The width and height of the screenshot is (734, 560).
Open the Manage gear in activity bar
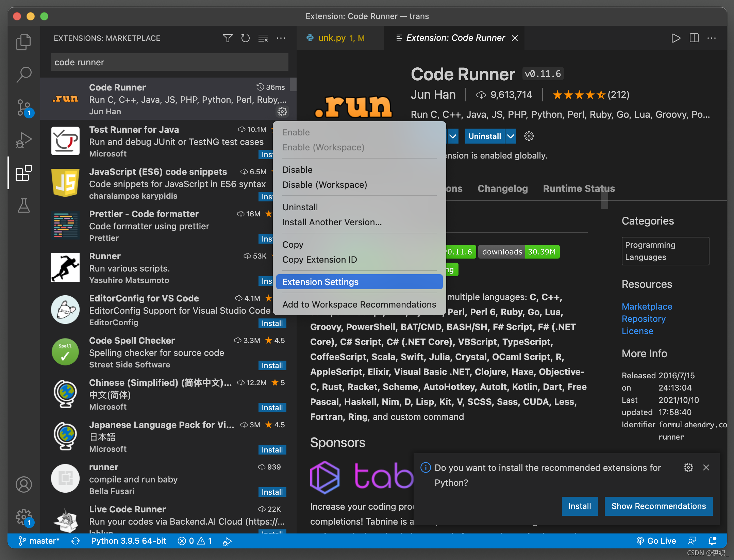point(23,517)
